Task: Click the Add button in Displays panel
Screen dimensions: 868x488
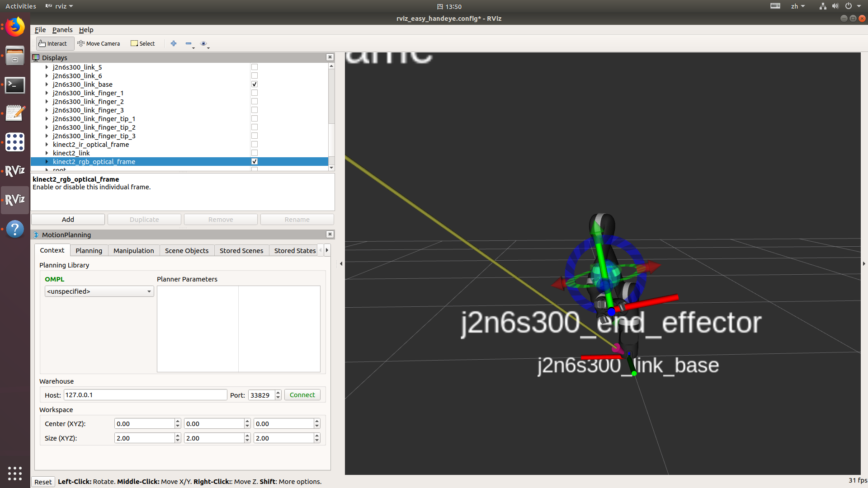Action: 67,219
